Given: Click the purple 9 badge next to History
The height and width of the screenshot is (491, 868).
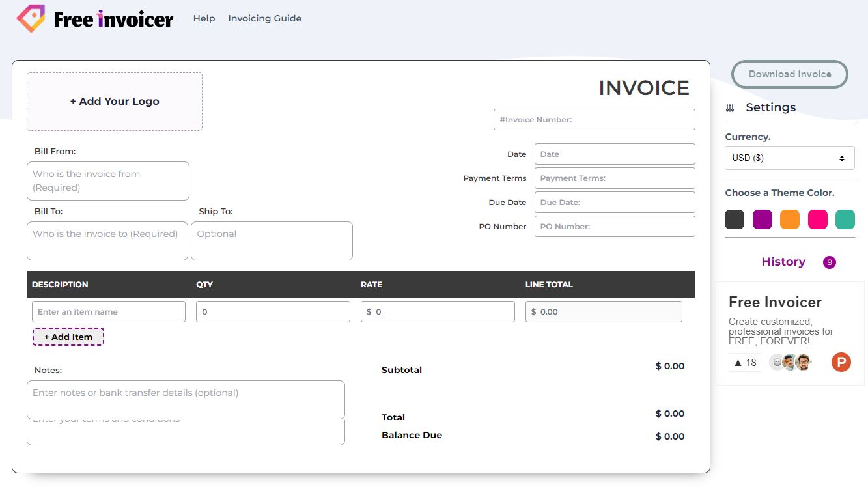Looking at the screenshot, I should (829, 262).
